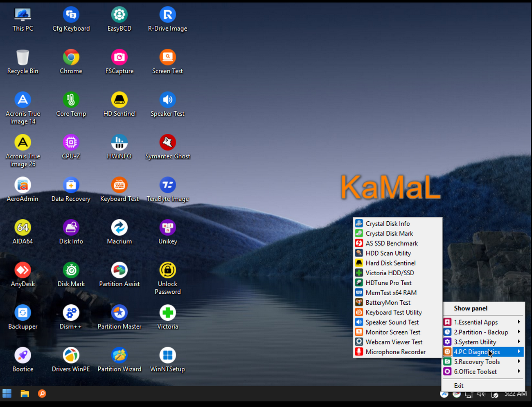Screen dimensions: 532x407
Task: Click the Windows Start button
Action: coord(7,394)
